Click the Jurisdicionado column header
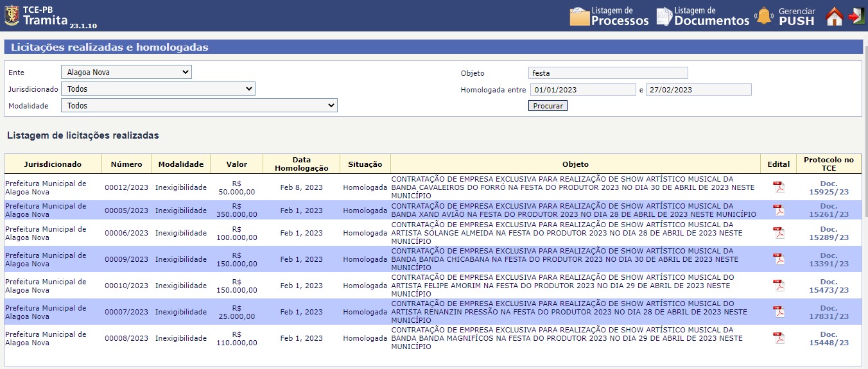This screenshot has width=868, height=369. tap(53, 164)
